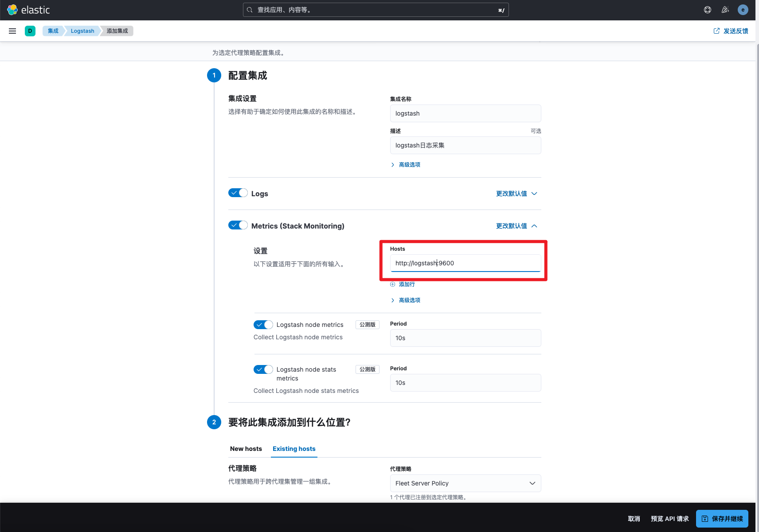Click the 发送反馈 feedback link
Image resolution: width=759 pixels, height=532 pixels.
731,31
